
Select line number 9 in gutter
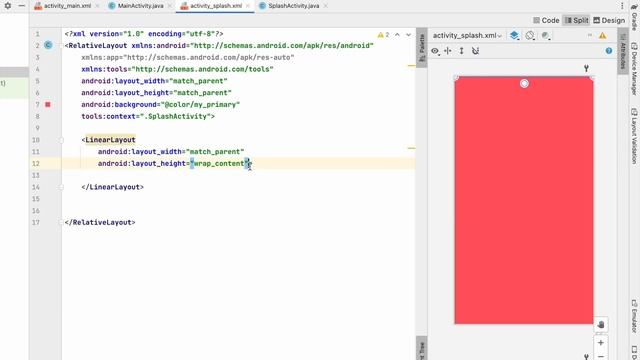pos(37,128)
